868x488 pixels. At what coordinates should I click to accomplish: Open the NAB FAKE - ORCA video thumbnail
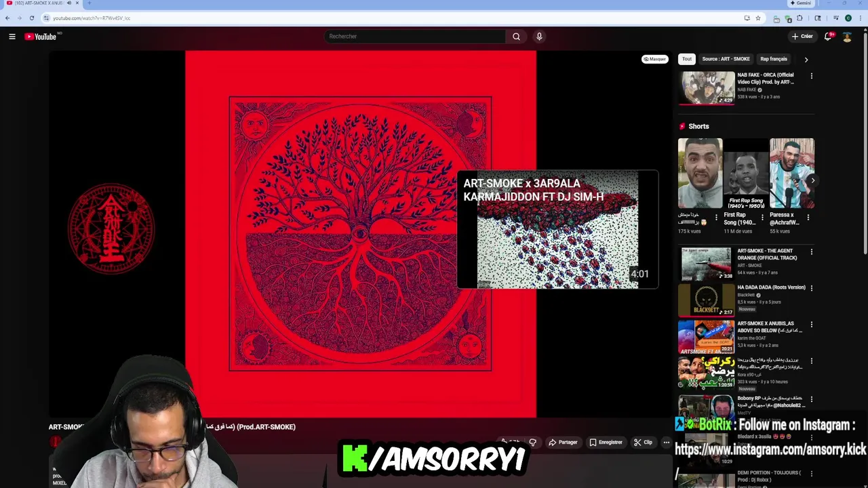(x=707, y=87)
